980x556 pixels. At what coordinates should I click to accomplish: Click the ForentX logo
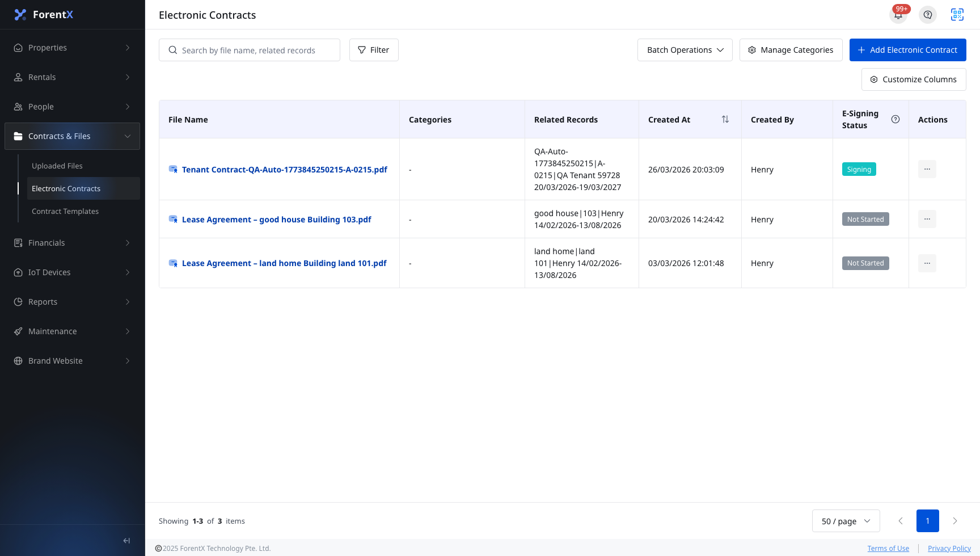(x=44, y=15)
